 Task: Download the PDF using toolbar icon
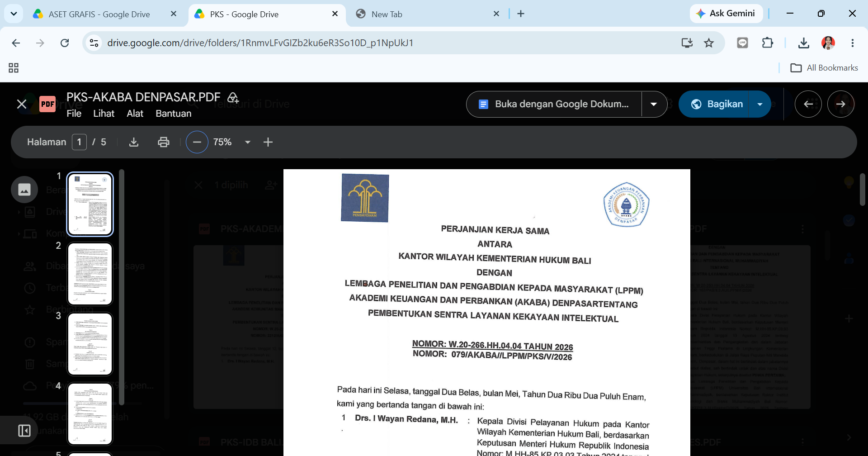click(x=134, y=142)
